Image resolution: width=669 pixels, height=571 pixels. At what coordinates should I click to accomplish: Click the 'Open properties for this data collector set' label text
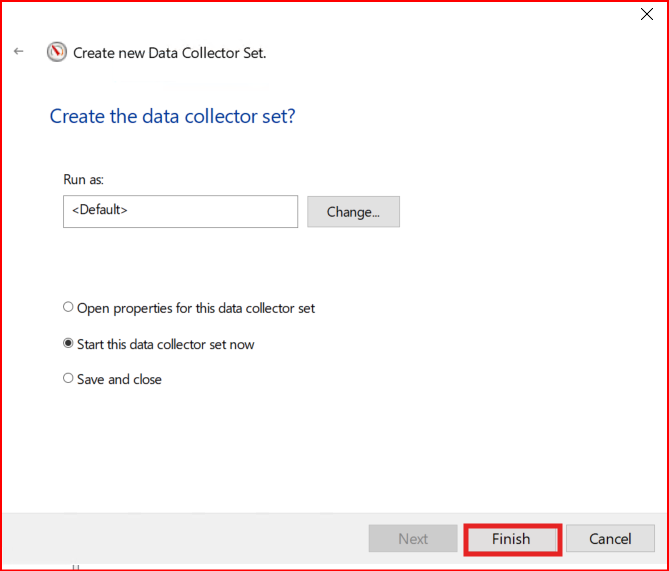[x=196, y=308]
